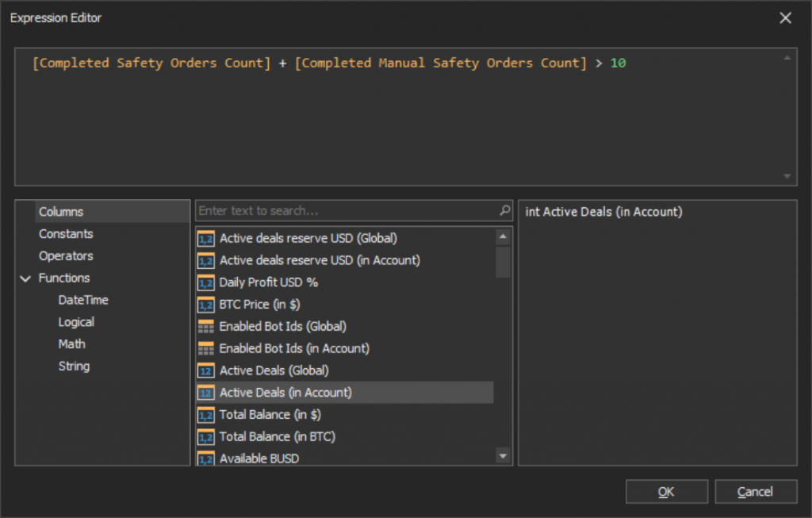The image size is (812, 518).
Task: Click the Enabled Bot Ids (in Account) table icon
Action: coord(205,348)
